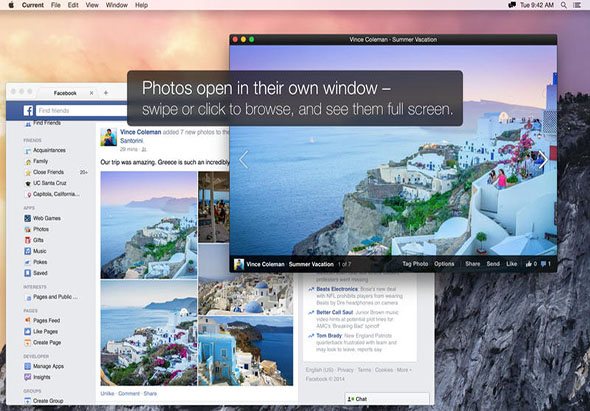This screenshot has width=590, height=411.
Task: Open Spotlight search magnifier in menu bar
Action: (564, 5)
